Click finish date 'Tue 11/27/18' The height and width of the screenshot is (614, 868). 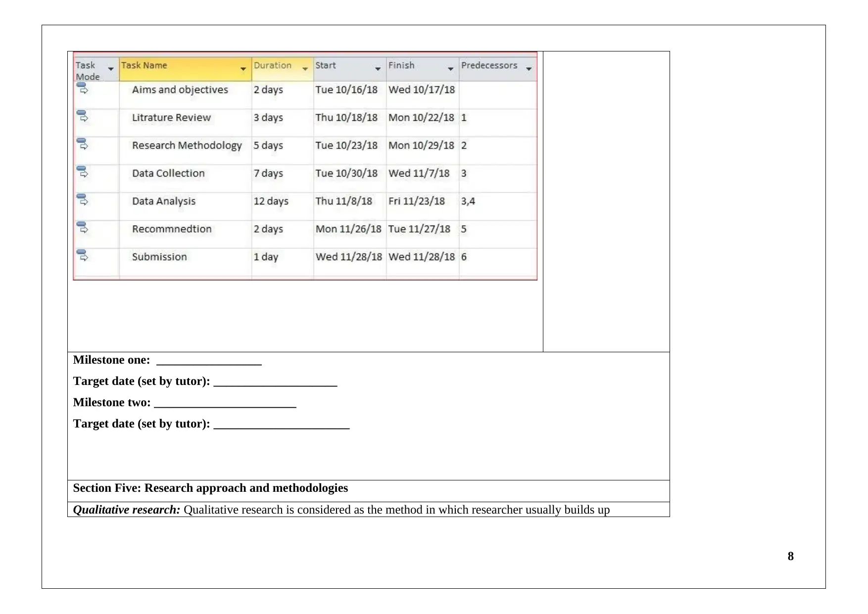(x=419, y=229)
